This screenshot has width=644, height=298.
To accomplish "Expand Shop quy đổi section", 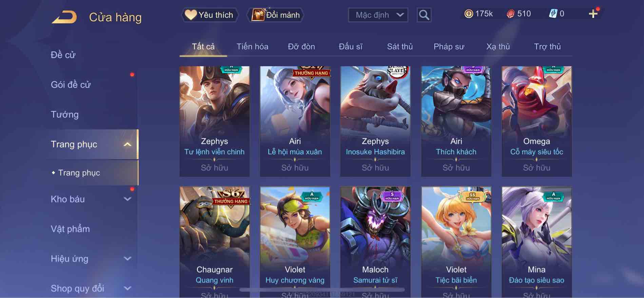I will 127,288.
